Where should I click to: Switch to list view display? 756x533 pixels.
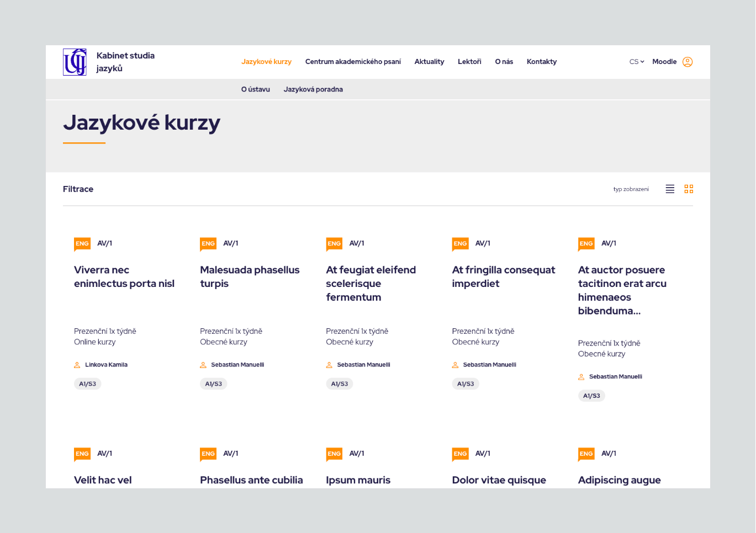tap(670, 189)
